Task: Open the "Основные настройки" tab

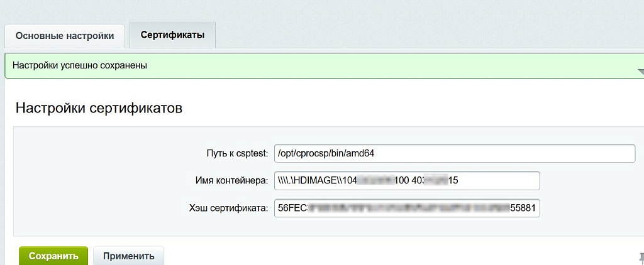Action: pyautogui.click(x=65, y=36)
